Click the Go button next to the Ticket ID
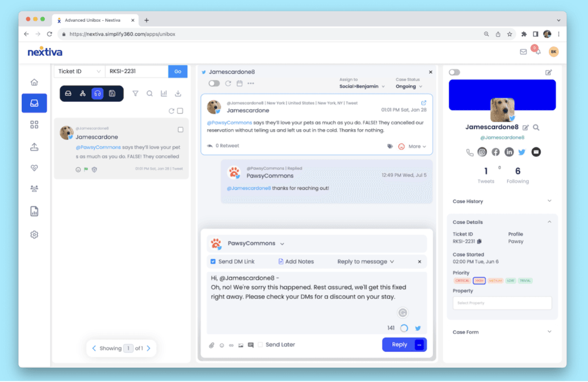 click(177, 71)
